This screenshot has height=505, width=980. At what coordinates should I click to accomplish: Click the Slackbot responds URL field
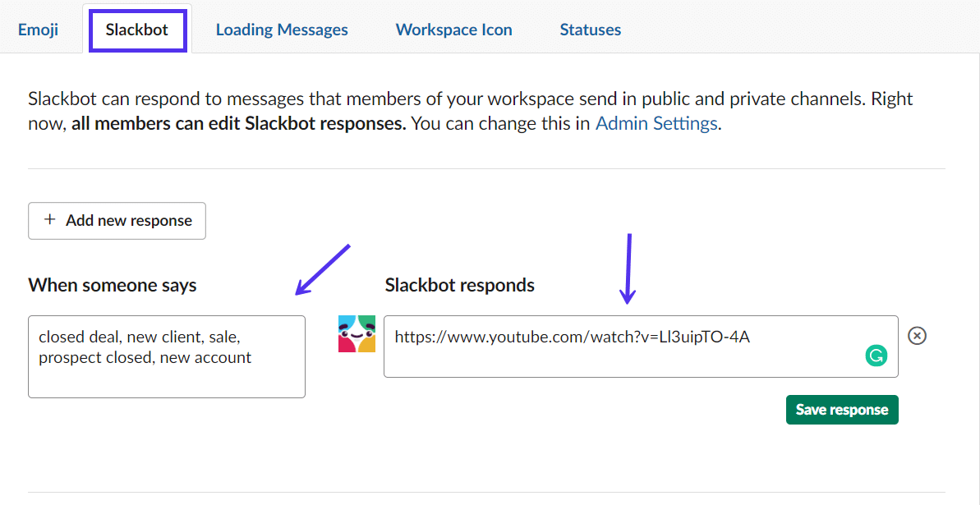pos(641,346)
